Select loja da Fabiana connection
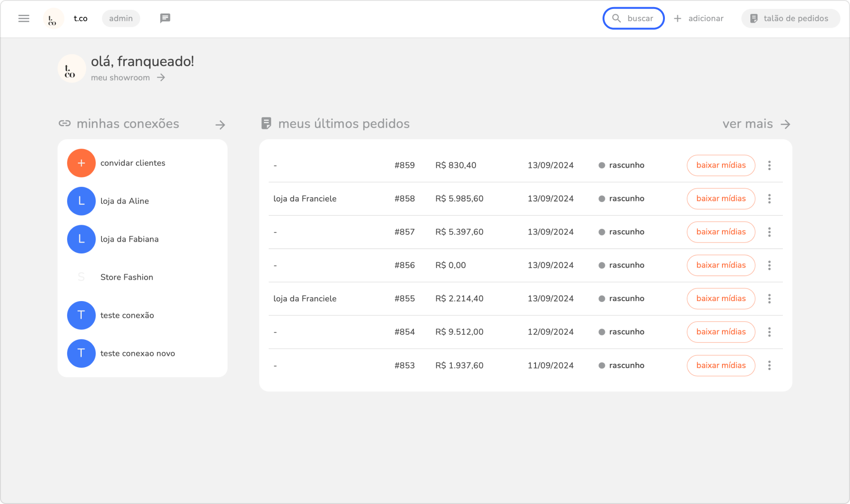 click(129, 239)
